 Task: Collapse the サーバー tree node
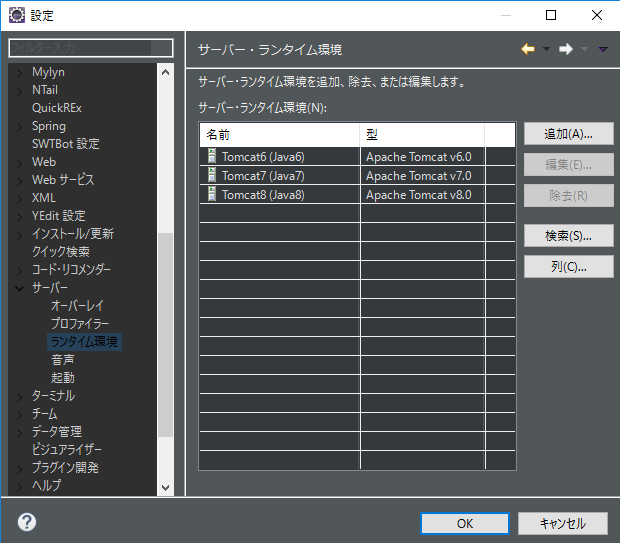(x=19, y=288)
